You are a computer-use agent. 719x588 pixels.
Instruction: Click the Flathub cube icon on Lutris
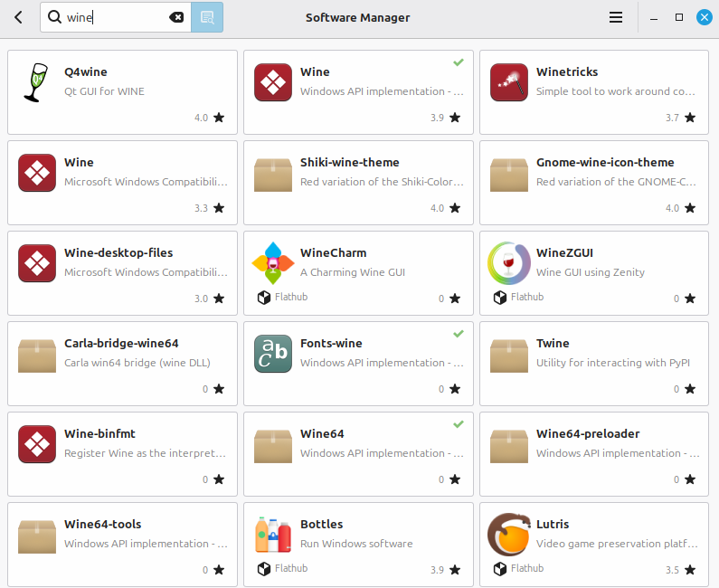500,569
